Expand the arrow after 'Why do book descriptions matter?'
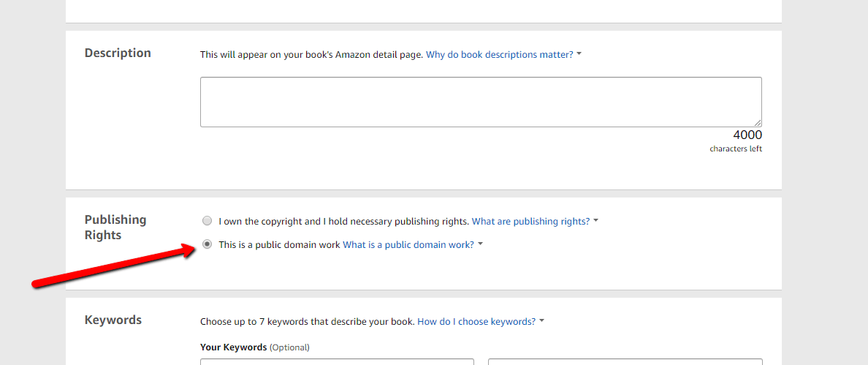 pos(579,54)
